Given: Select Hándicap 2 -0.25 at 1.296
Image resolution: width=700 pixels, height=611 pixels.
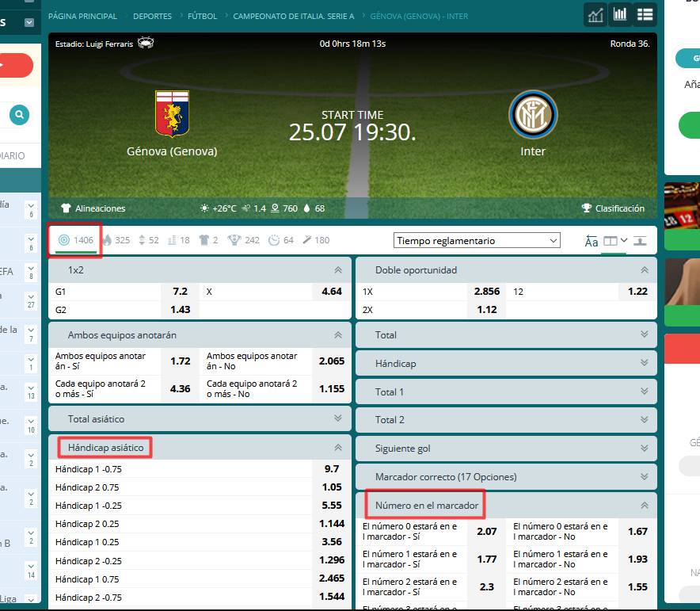Looking at the screenshot, I should tap(332, 560).
